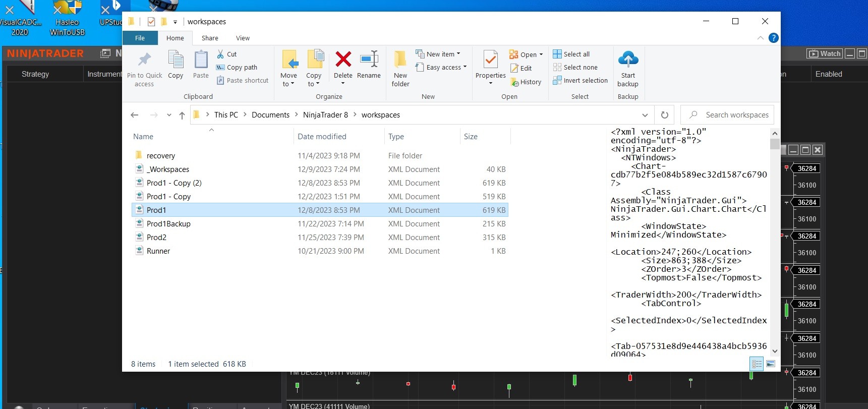The height and width of the screenshot is (409, 868).
Task: Click Properties checkmark in quick access toolbar
Action: pyautogui.click(x=151, y=22)
